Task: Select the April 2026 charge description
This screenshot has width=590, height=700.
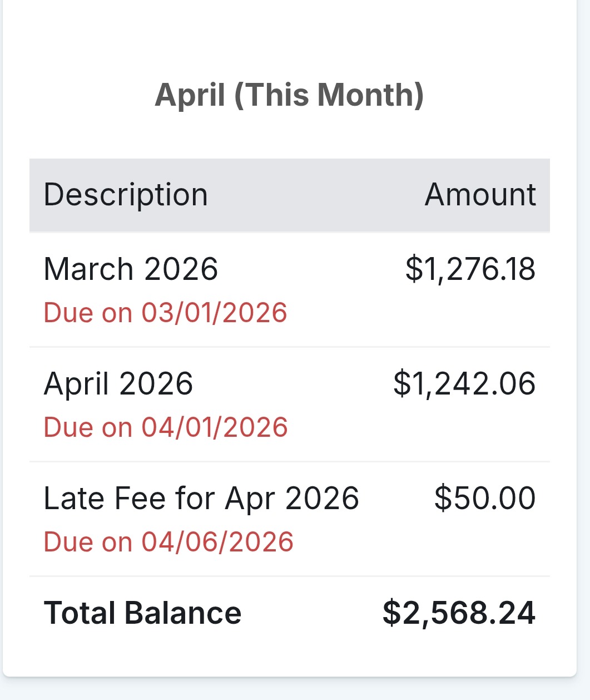Action: [118, 384]
